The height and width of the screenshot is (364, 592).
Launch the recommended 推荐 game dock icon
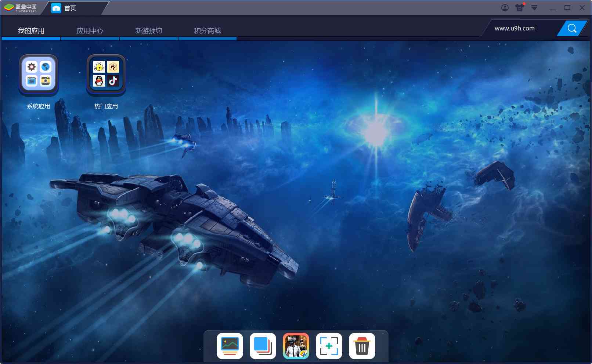click(296, 346)
